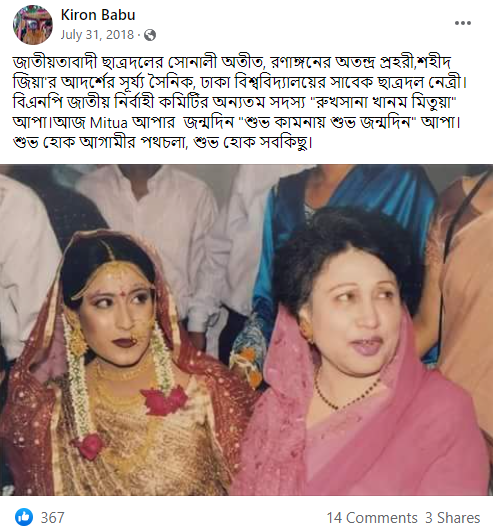Open the wedding photo in the viewer
The height and width of the screenshot is (531, 493).
tap(246, 330)
